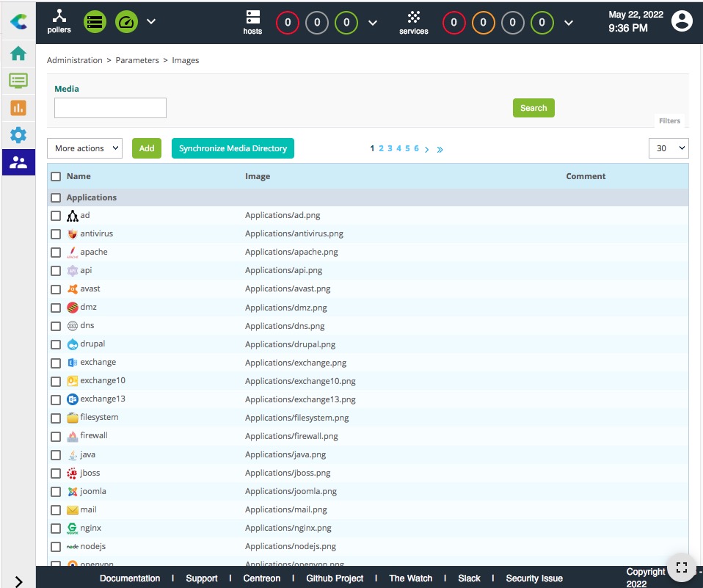Click the user profile avatar icon
This screenshot has height=588, width=703.
(x=682, y=21)
